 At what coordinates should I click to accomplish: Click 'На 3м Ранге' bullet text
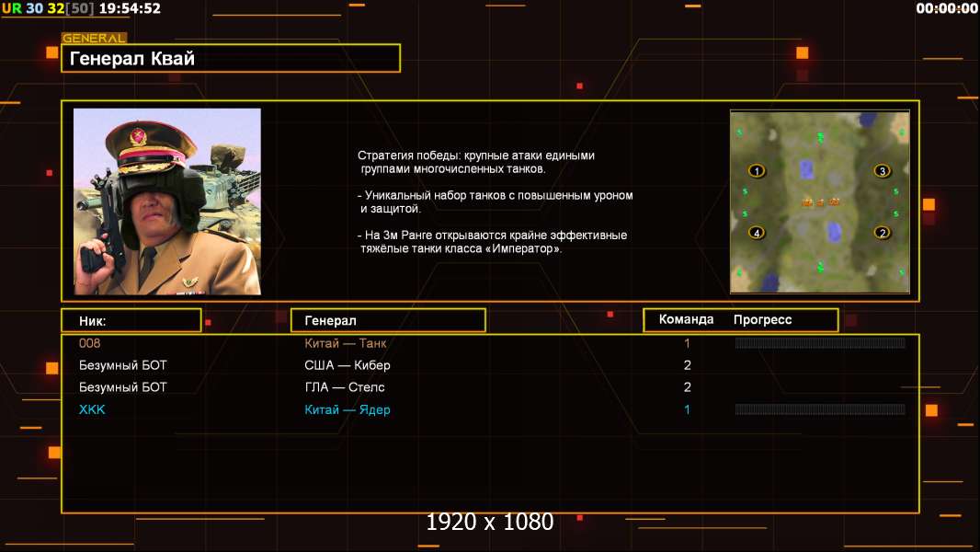(492, 242)
